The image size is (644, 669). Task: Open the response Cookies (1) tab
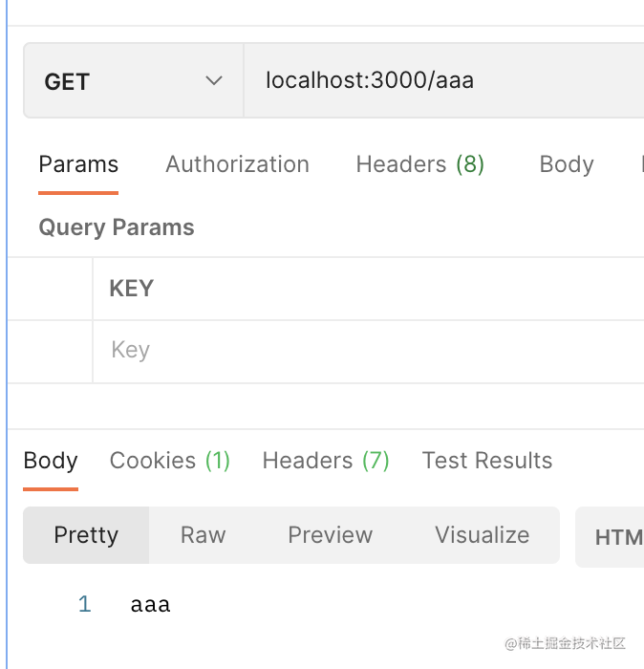pos(170,461)
